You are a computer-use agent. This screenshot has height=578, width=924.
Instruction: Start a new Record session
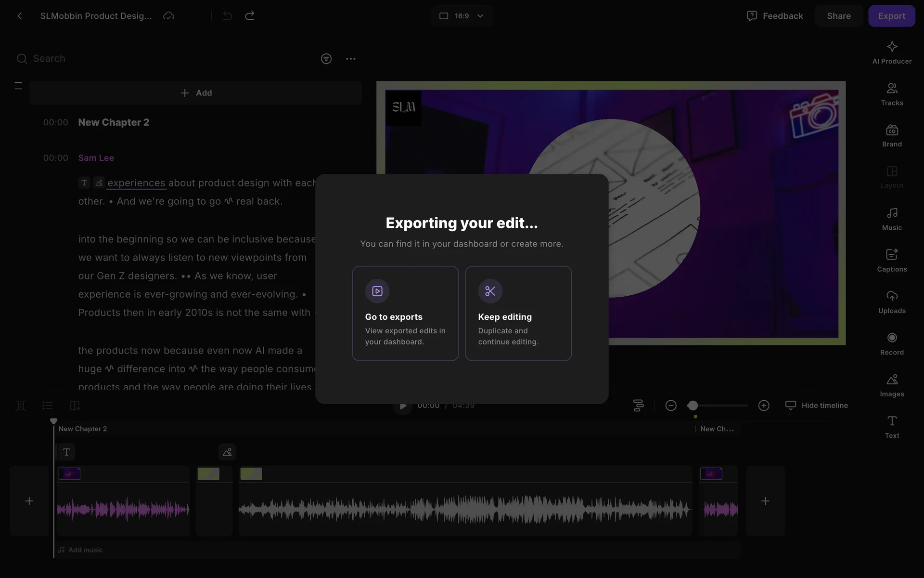(892, 344)
